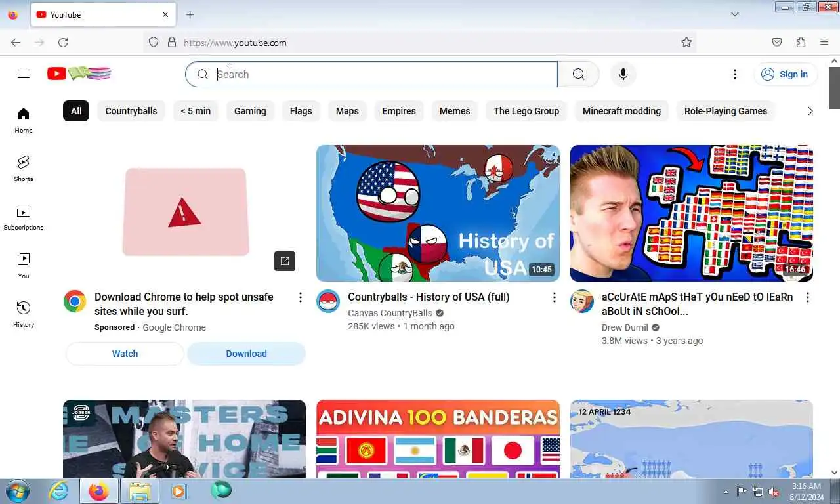Play History of USA video thumbnail
Image resolution: width=840 pixels, height=504 pixels.
[438, 213]
